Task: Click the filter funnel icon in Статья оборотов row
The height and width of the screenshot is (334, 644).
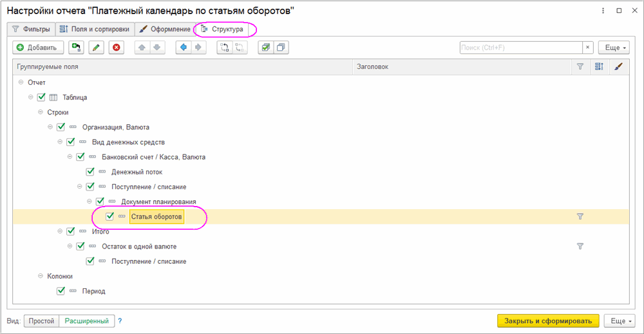Action: click(580, 217)
